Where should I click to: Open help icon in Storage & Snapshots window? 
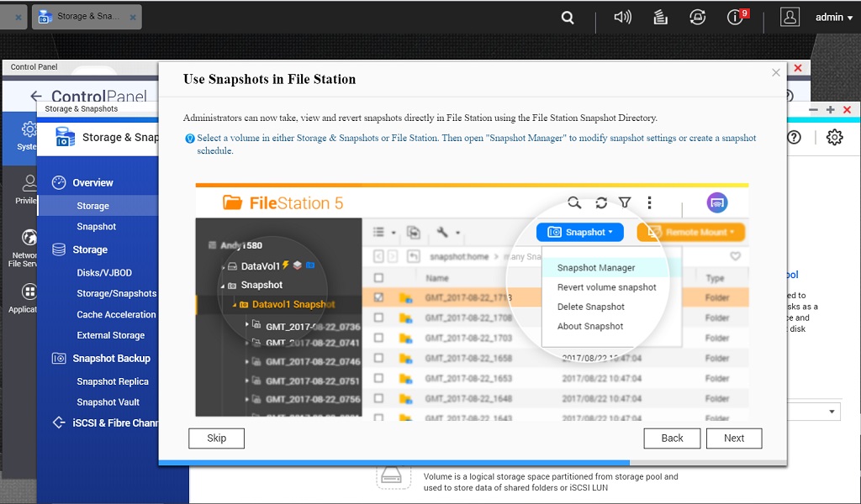point(794,137)
